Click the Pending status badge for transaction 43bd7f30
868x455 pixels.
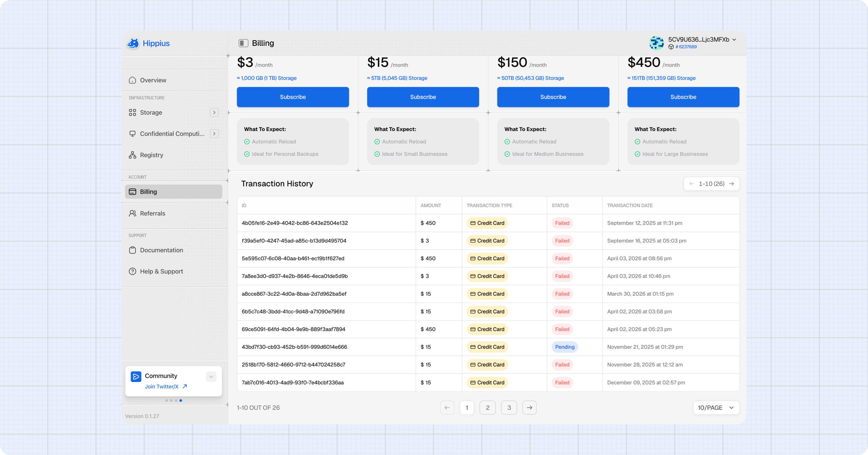click(x=565, y=347)
